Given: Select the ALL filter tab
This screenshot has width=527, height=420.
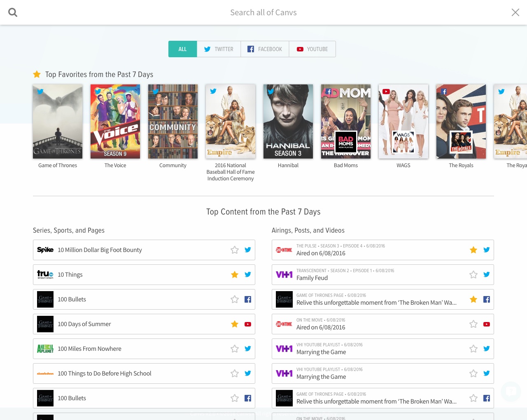Looking at the screenshot, I should [182, 49].
